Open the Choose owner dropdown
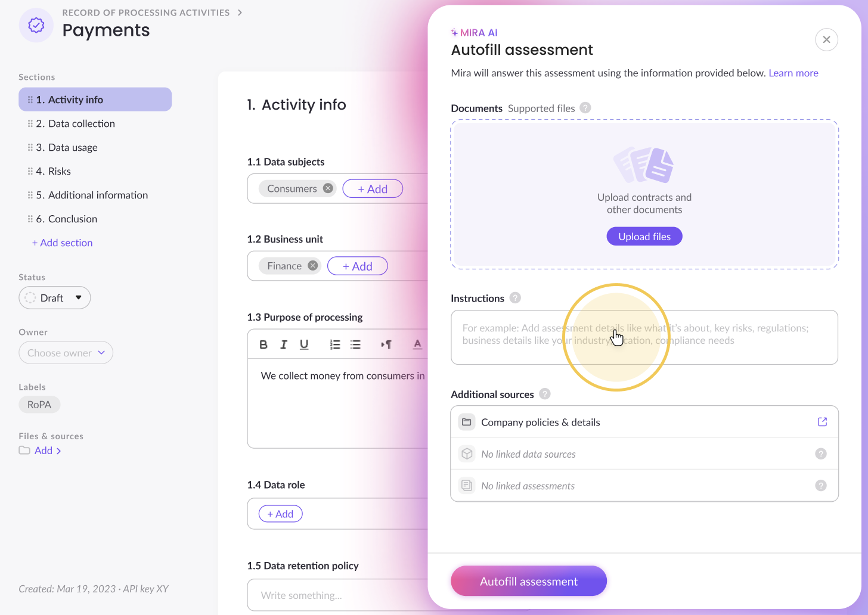Image resolution: width=868 pixels, height=615 pixels. point(66,353)
